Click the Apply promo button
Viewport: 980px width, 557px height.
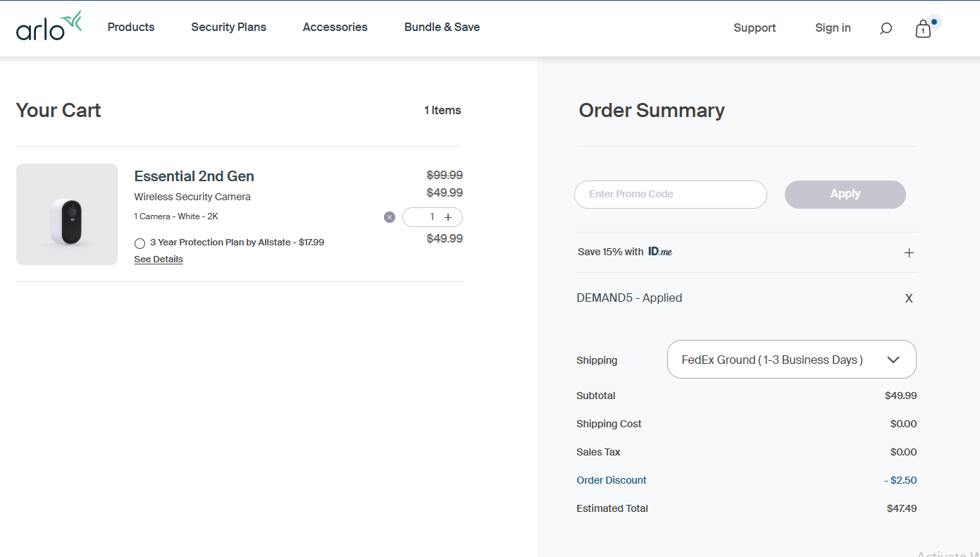[845, 195]
